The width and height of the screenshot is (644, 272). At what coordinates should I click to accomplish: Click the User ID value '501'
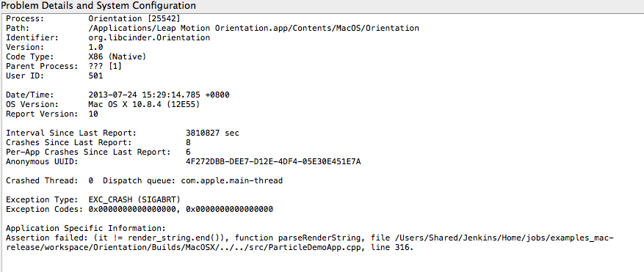(x=95, y=76)
